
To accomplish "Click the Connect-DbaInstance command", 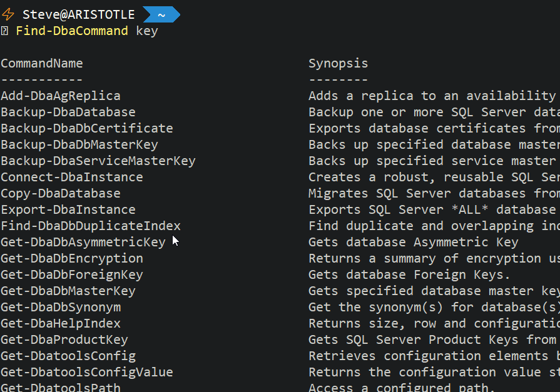I will (x=72, y=177).
